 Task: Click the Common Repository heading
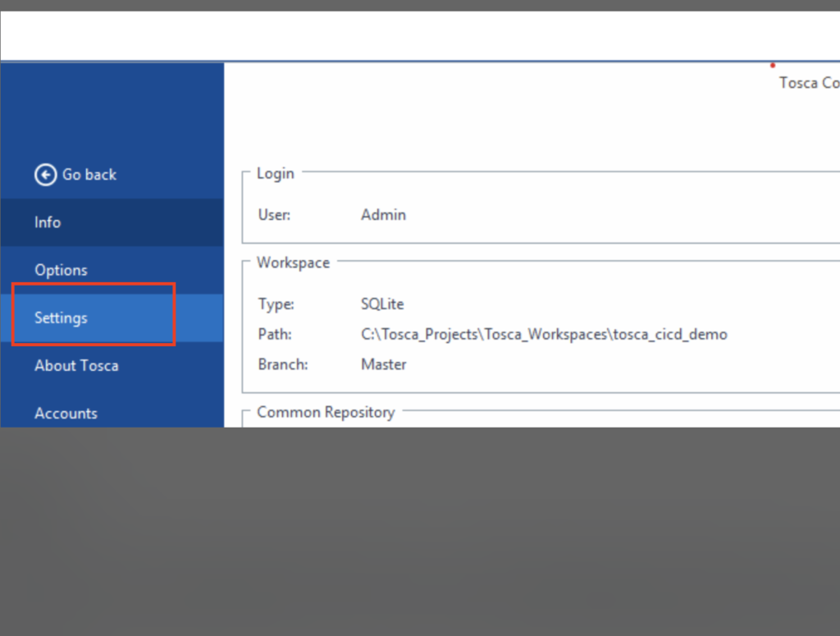(x=326, y=412)
